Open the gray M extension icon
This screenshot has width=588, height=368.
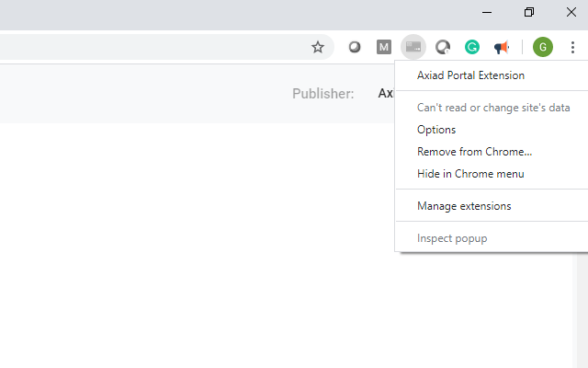(x=384, y=47)
